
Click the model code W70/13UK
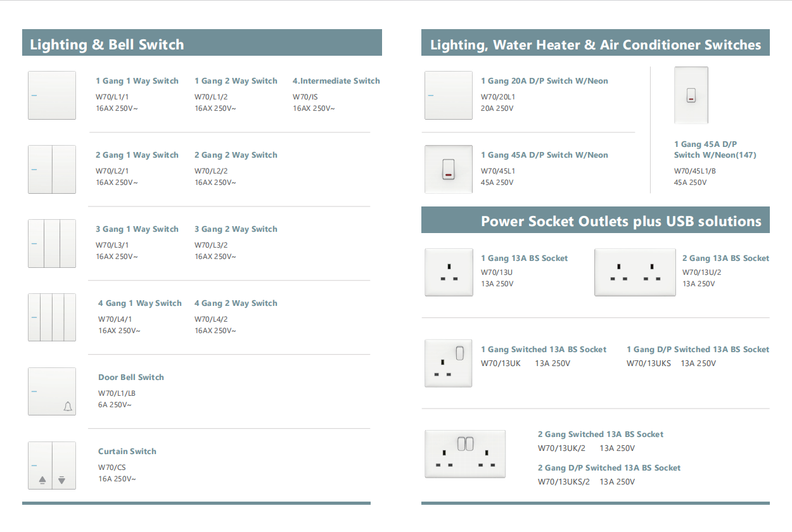[x=501, y=364]
